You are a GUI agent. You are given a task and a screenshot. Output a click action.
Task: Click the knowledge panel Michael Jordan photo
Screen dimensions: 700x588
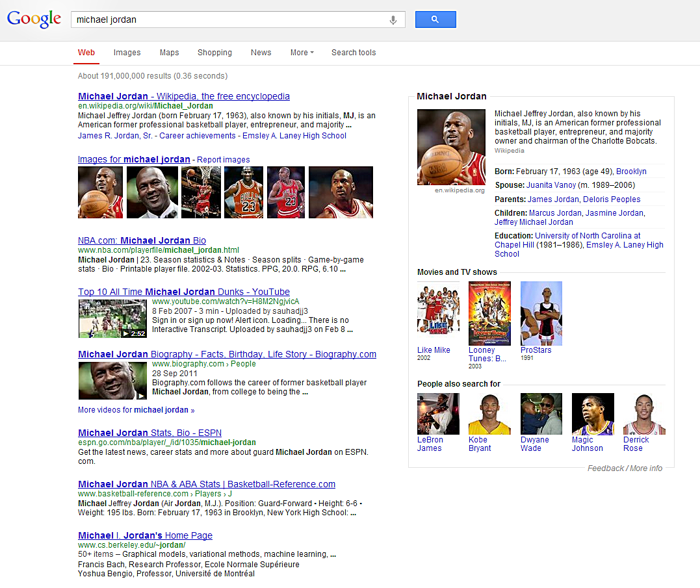tap(451, 147)
